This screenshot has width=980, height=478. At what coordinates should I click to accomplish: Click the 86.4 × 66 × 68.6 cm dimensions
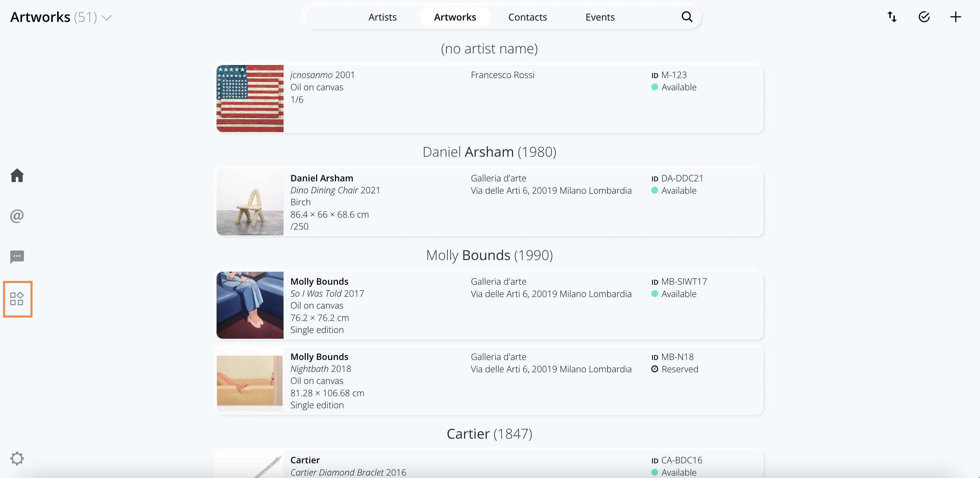click(x=329, y=215)
